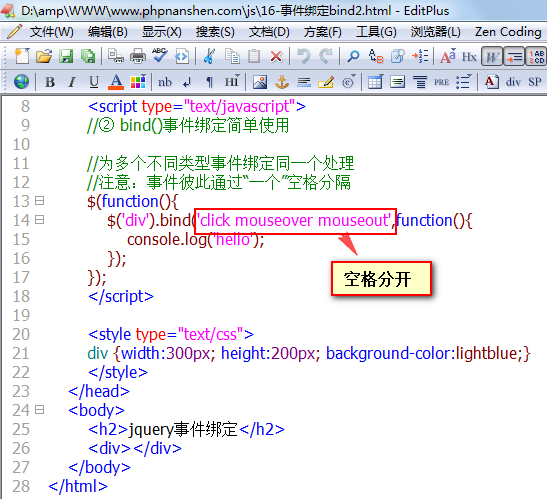Open the color palette grid icon
Image resolution: width=547 pixels, height=499 pixels.
click(x=138, y=82)
